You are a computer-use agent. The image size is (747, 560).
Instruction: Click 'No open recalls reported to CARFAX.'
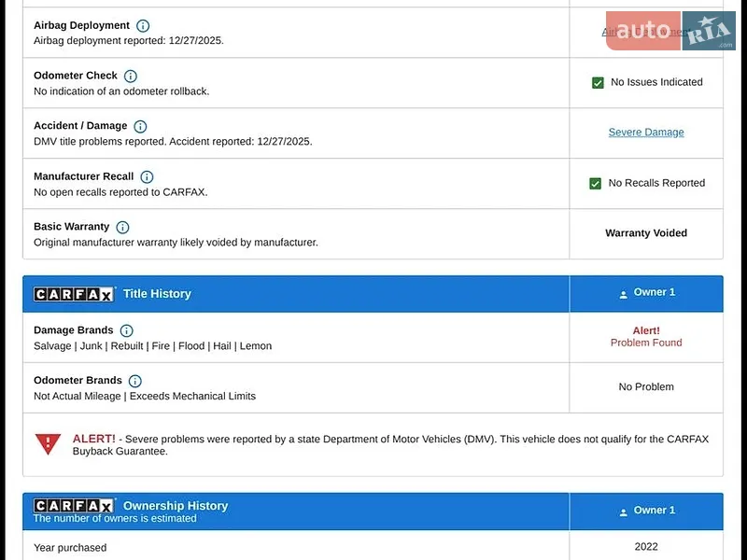pos(120,192)
